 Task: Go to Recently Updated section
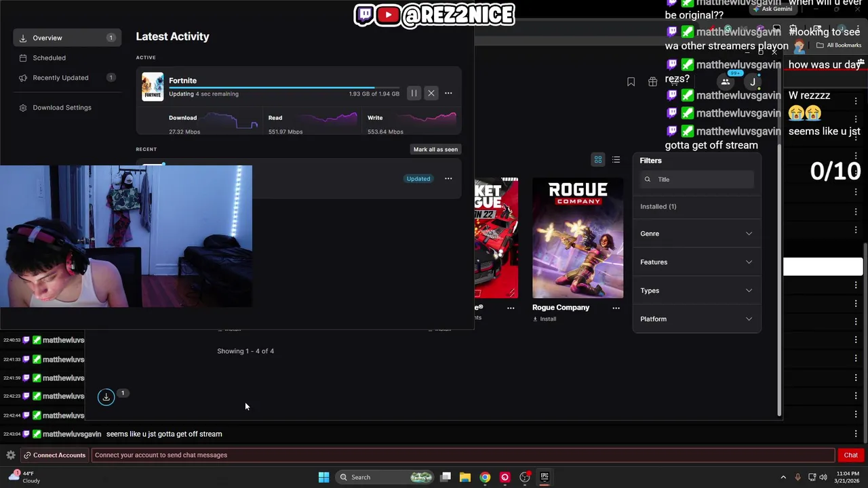(67, 77)
